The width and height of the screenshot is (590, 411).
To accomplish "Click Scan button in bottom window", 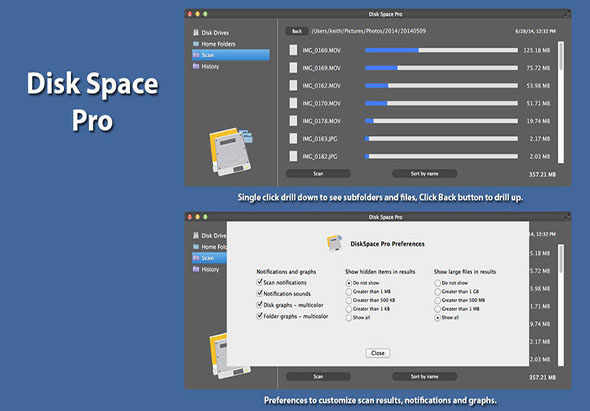I will pyautogui.click(x=318, y=376).
